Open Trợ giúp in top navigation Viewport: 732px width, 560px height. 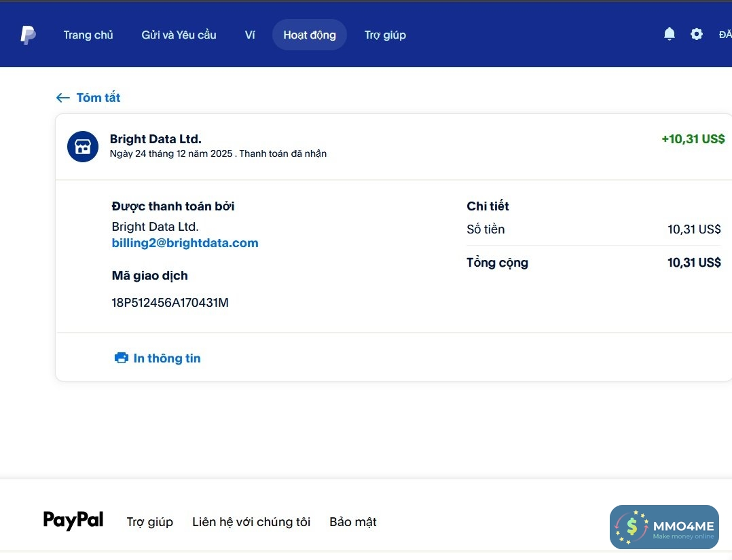(385, 35)
